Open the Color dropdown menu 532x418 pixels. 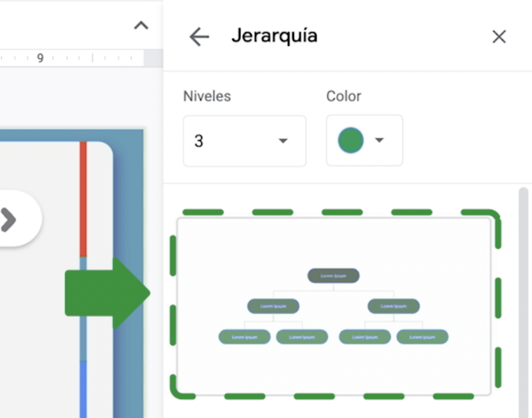click(x=364, y=140)
